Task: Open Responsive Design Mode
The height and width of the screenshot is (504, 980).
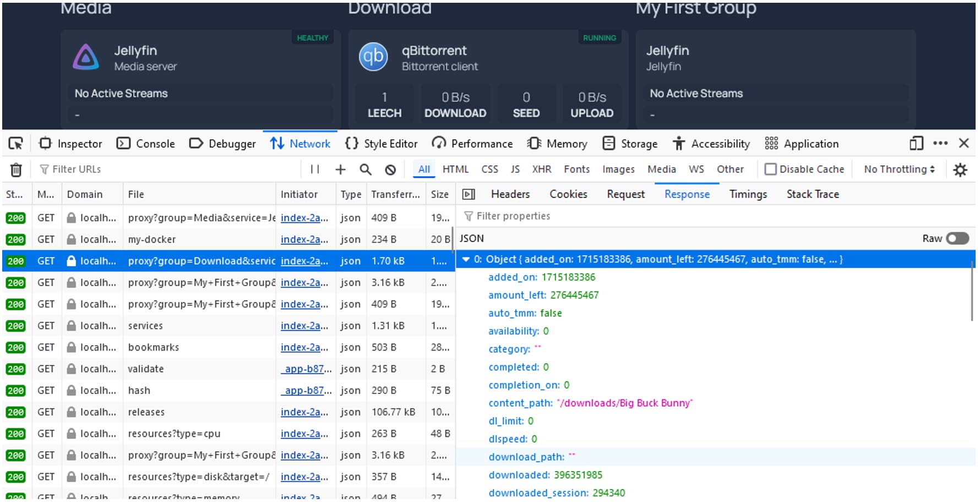Action: (x=915, y=143)
